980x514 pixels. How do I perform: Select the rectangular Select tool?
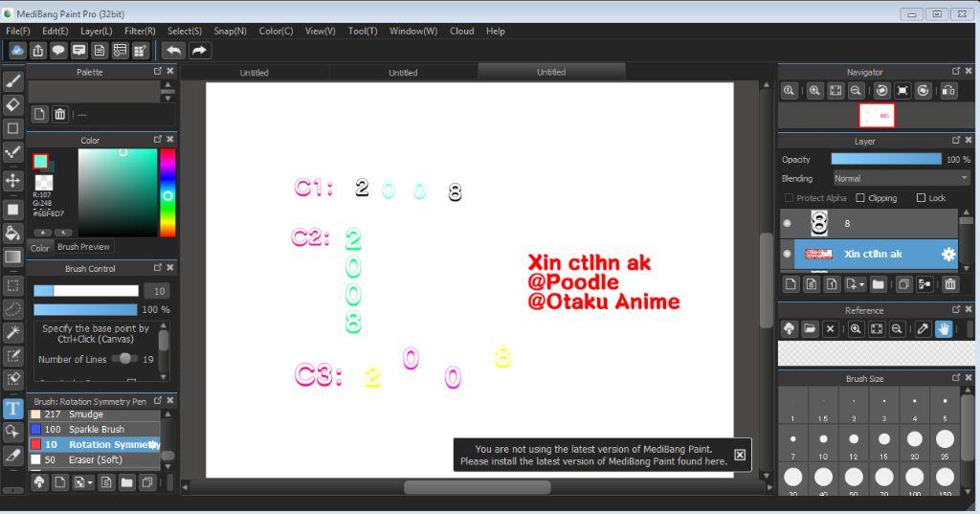[x=12, y=286]
